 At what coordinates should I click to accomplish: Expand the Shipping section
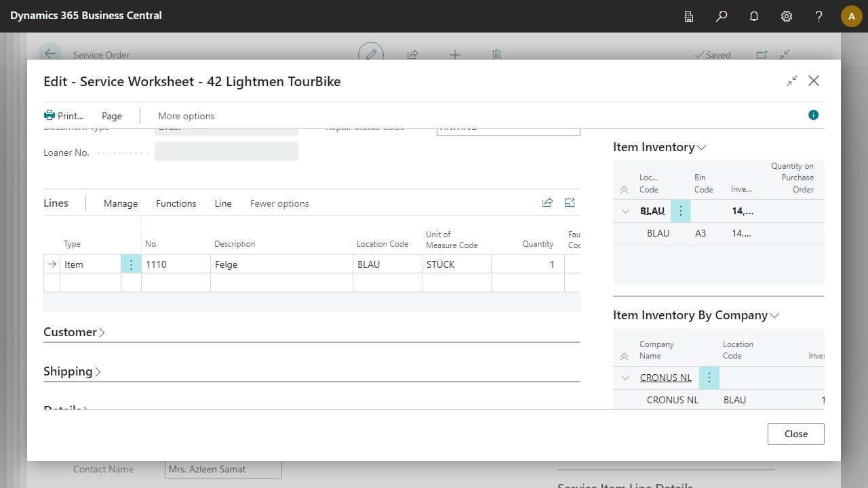pyautogui.click(x=72, y=371)
